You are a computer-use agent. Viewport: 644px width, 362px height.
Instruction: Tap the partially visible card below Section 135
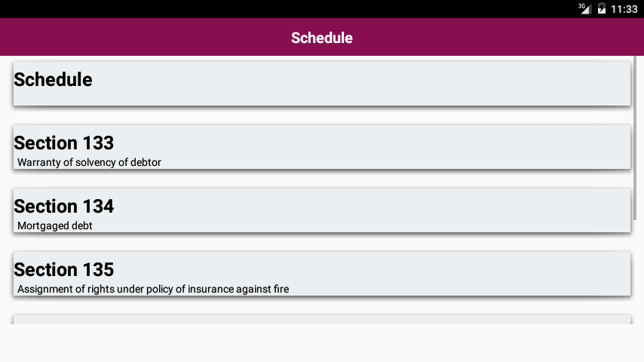click(322, 320)
